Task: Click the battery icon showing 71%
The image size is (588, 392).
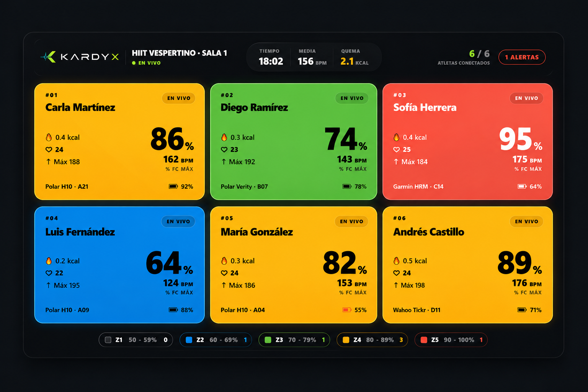Action: tap(522, 310)
